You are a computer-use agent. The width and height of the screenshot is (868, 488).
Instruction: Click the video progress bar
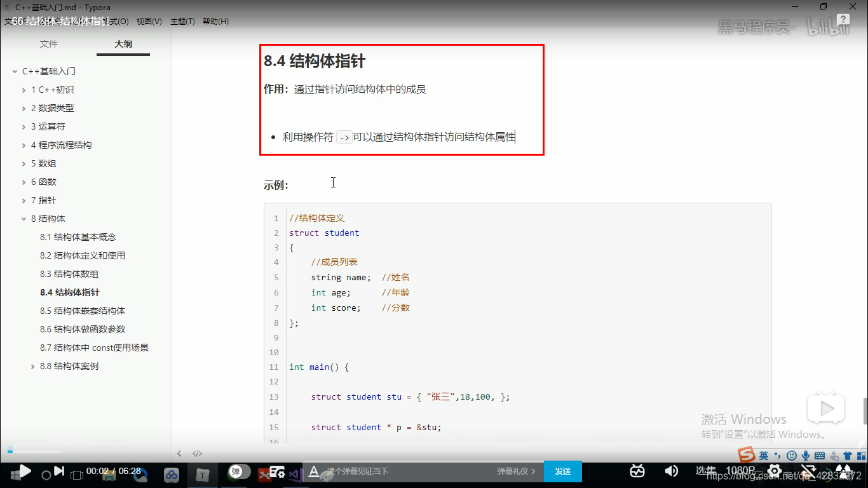pyautogui.click(x=434, y=452)
